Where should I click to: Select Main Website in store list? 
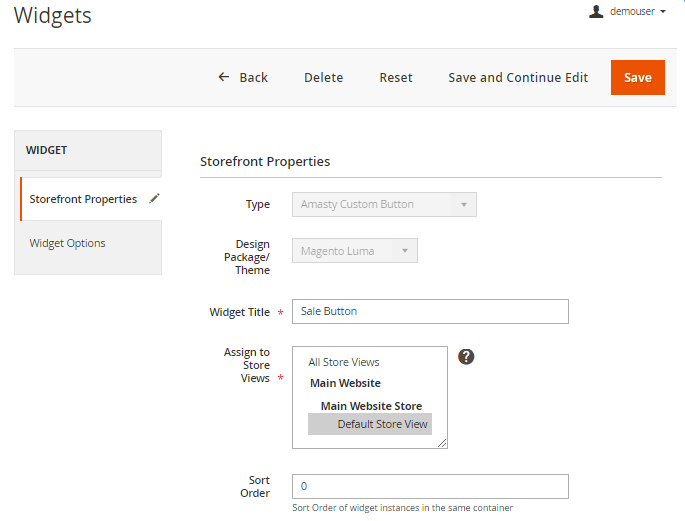[x=345, y=383]
